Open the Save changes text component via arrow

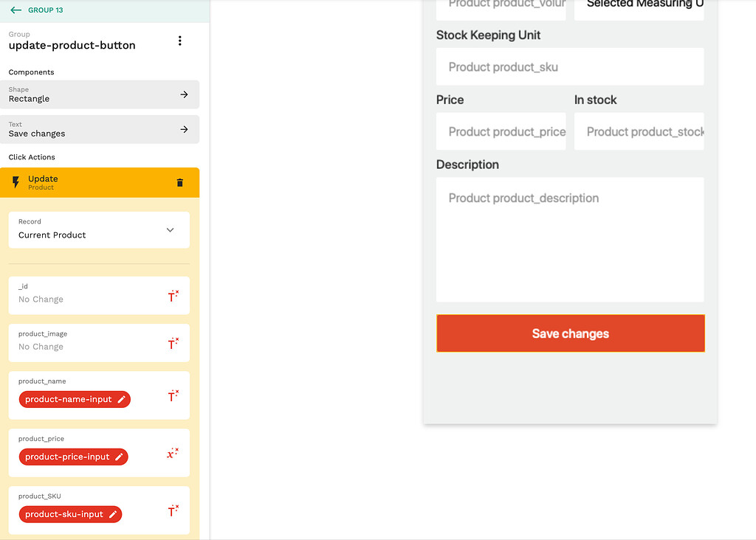click(184, 128)
